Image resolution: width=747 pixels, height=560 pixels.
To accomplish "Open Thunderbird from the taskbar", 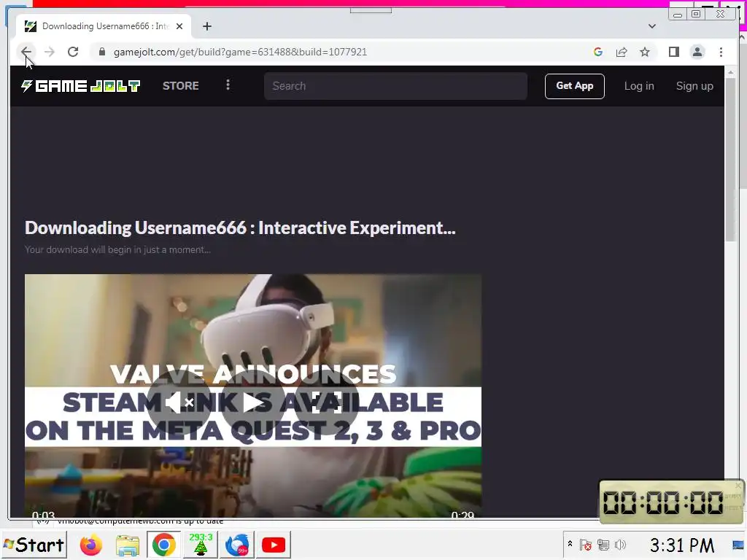I will [237, 545].
